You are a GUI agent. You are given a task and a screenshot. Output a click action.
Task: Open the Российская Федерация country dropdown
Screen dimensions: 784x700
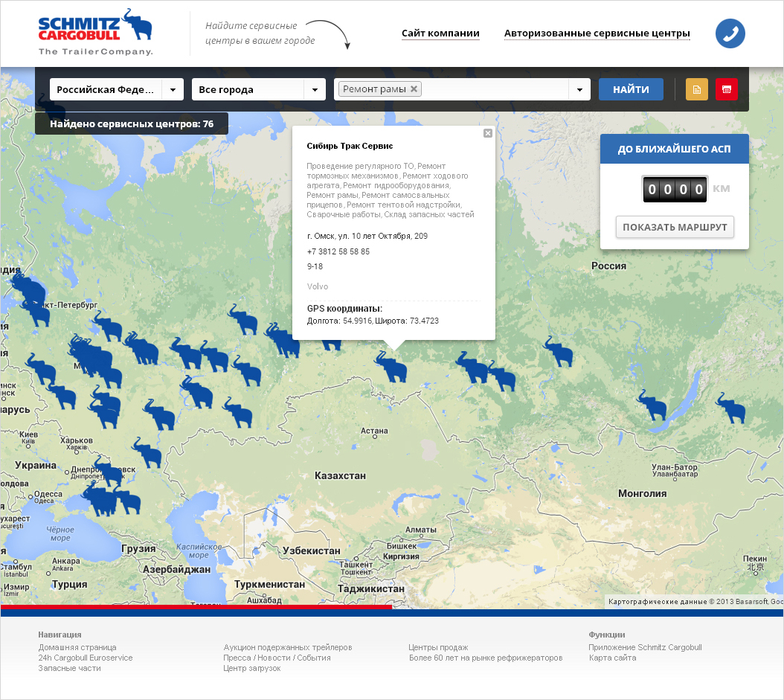(x=117, y=89)
